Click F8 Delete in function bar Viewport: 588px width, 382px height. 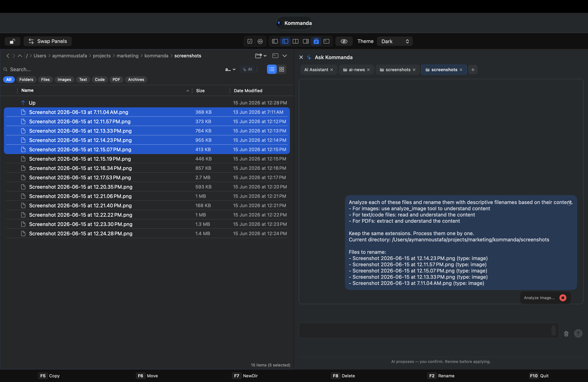343,376
